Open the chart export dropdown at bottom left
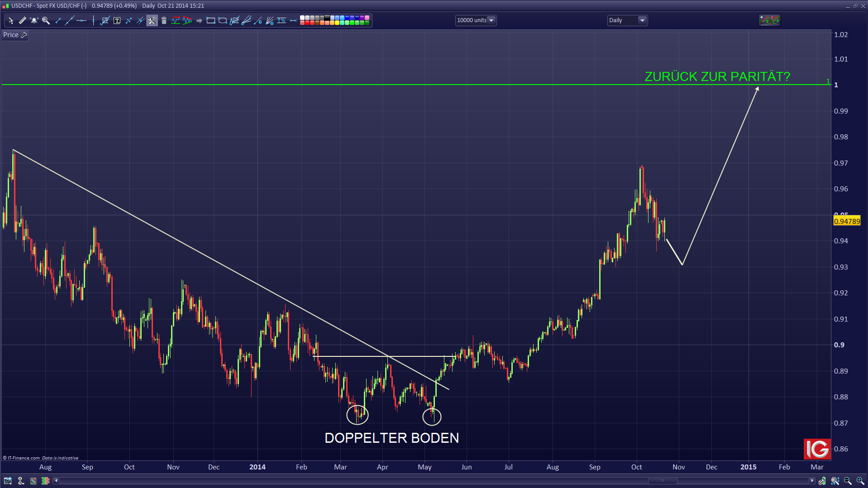 pyautogui.click(x=8, y=481)
